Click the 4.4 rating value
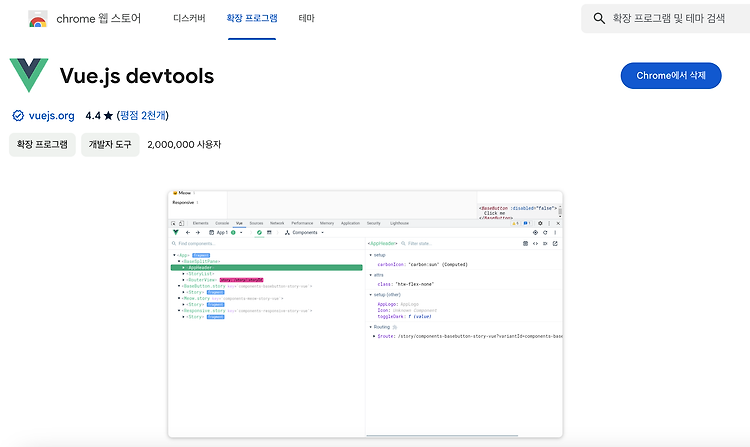This screenshot has width=750, height=447. pyautogui.click(x=93, y=116)
